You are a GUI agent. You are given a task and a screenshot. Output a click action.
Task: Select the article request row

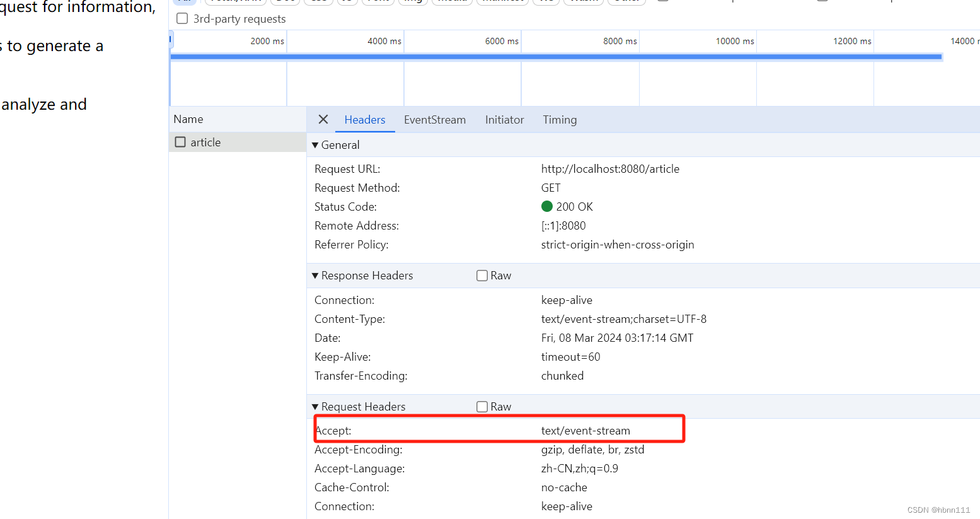tap(238, 142)
